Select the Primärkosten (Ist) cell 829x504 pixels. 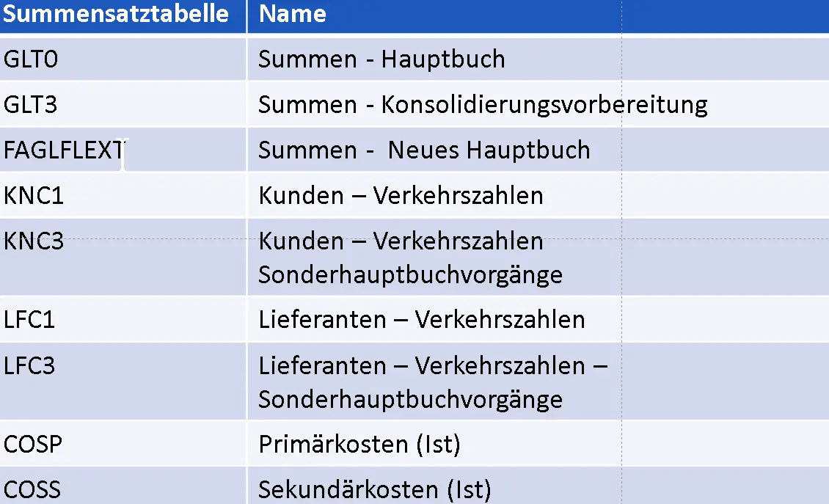click(359, 445)
